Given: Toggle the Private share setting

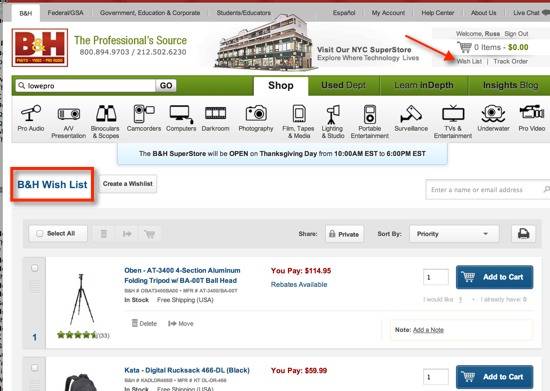Looking at the screenshot, I should [344, 234].
